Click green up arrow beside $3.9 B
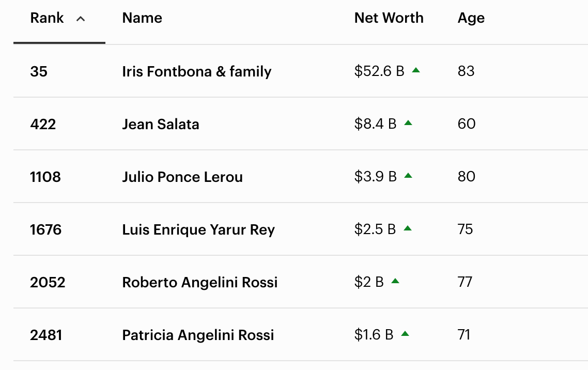588x370 pixels. (408, 176)
